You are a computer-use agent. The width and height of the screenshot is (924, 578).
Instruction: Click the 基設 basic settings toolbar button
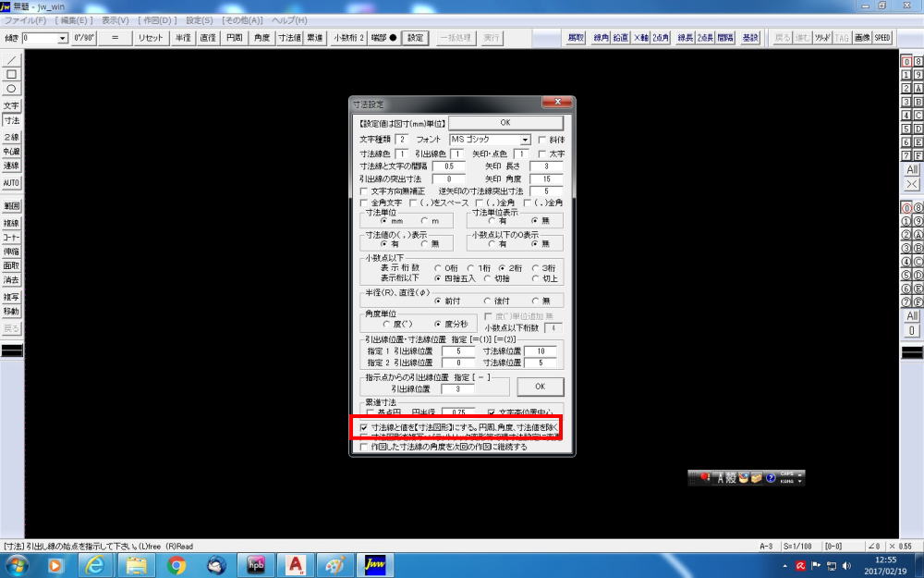point(750,38)
